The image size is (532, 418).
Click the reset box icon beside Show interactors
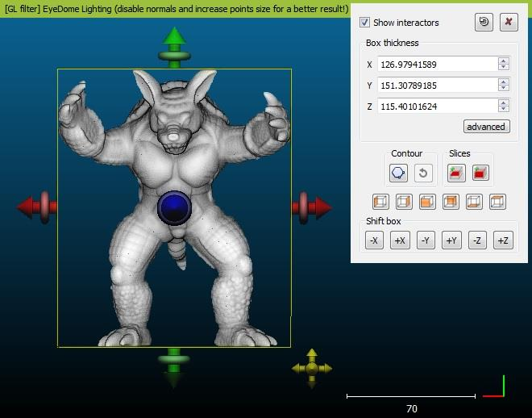click(x=484, y=23)
